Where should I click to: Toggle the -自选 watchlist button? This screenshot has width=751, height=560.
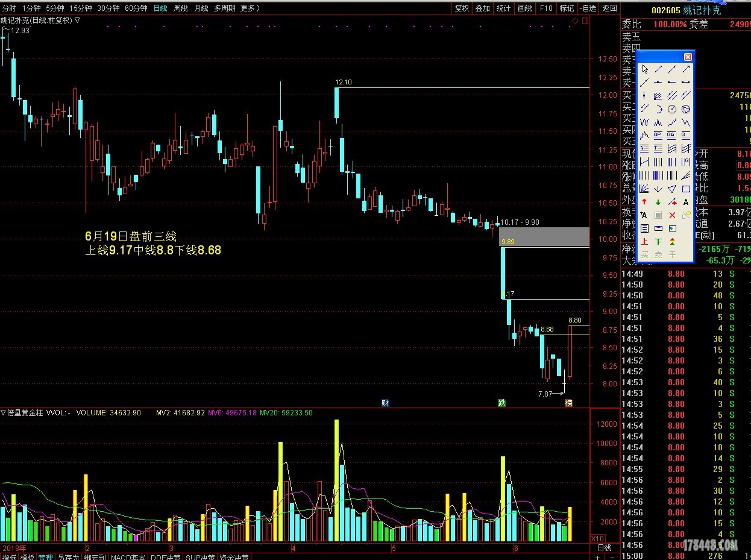pyautogui.click(x=588, y=8)
